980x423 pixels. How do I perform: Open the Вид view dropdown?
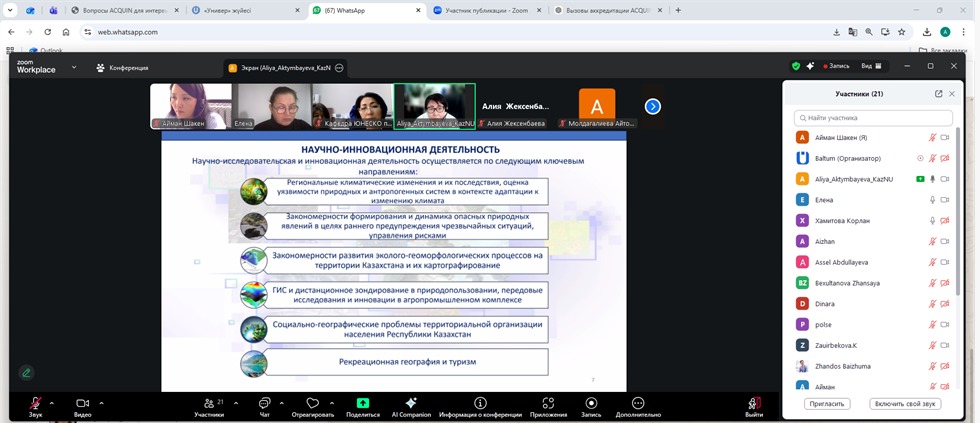pyautogui.click(x=870, y=66)
